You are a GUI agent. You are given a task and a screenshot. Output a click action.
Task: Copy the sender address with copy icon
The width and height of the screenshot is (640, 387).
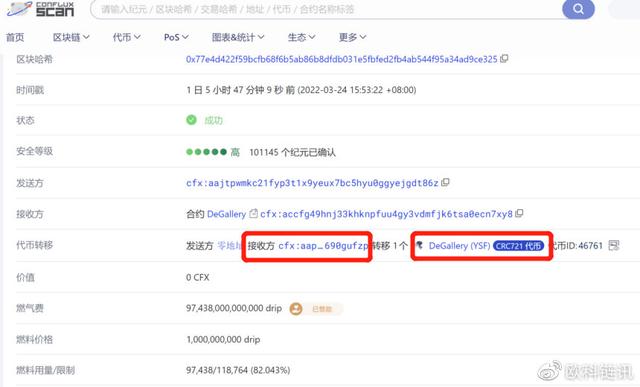tap(445, 182)
